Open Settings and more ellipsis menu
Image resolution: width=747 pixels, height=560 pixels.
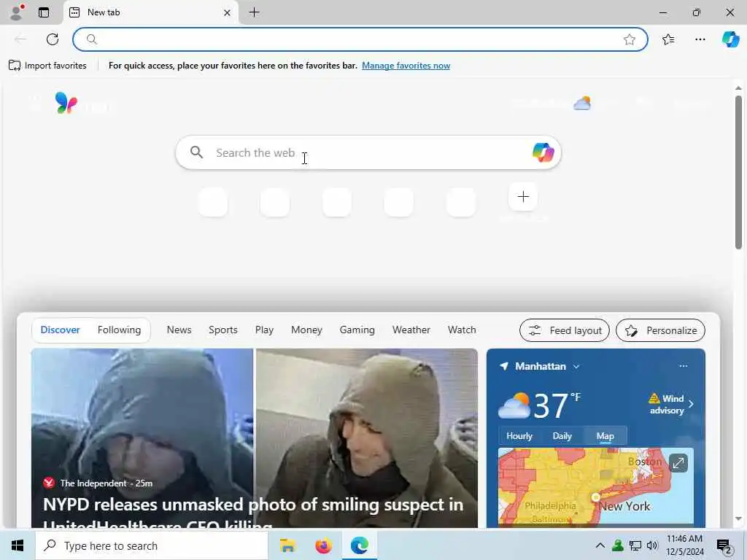coord(700,39)
